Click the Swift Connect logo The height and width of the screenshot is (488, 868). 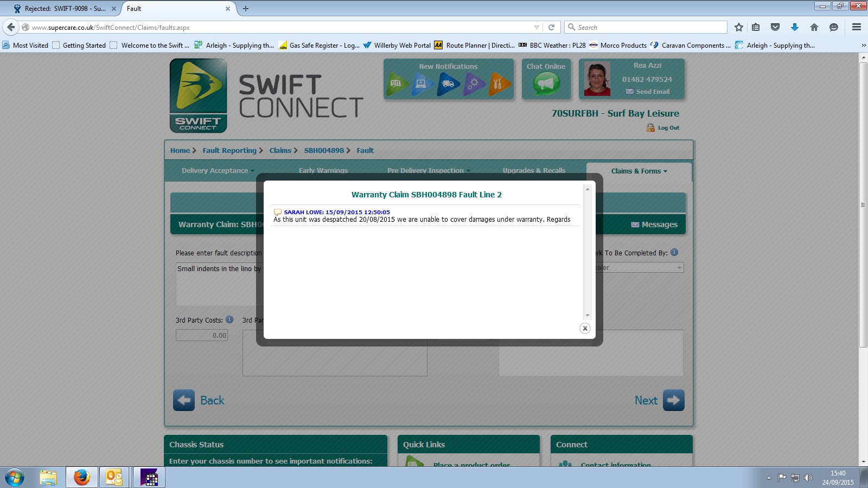[198, 95]
